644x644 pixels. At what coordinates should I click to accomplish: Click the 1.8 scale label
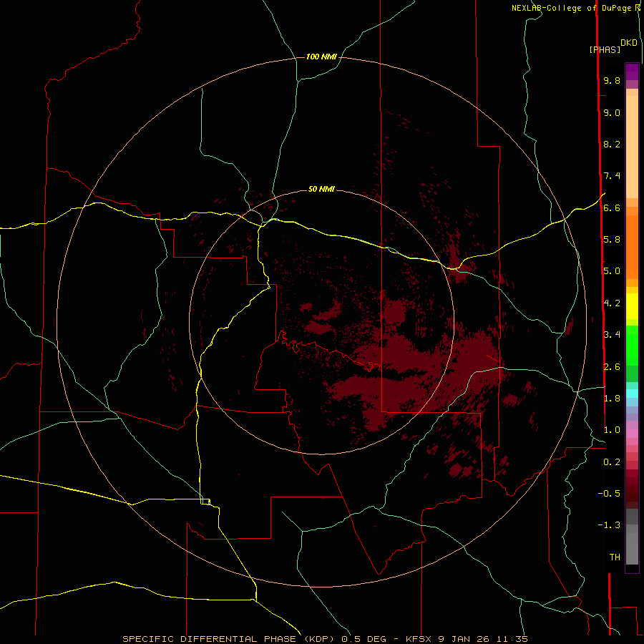(x=612, y=399)
